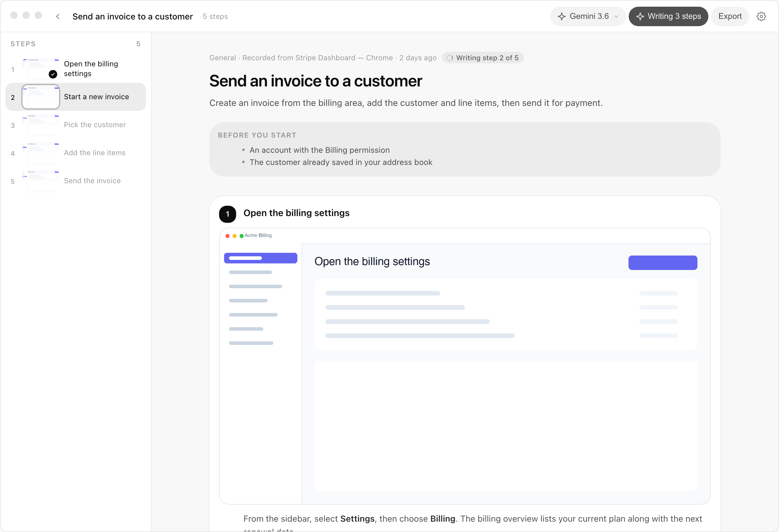779x532 pixels.
Task: Click the guide description paragraph
Action: (406, 103)
